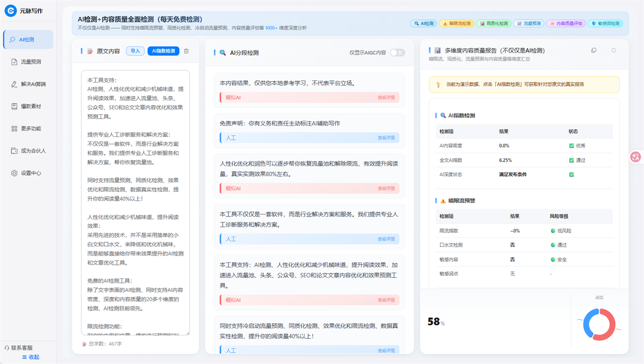View details for 免责声明 人工 segment
Screen dimensions: 644x364
(386, 137)
